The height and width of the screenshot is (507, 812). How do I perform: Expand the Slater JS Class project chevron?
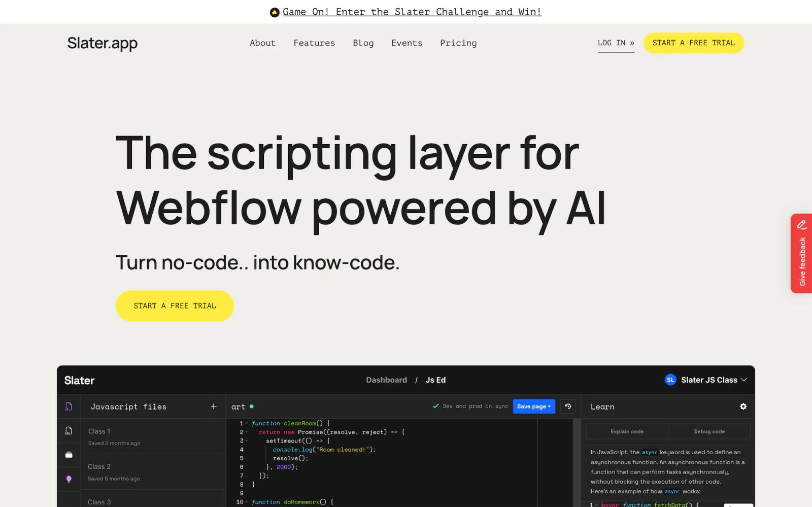(x=744, y=380)
